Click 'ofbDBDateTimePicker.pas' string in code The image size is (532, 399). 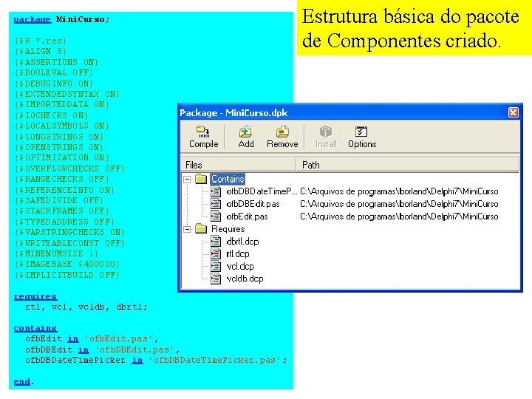(214, 360)
